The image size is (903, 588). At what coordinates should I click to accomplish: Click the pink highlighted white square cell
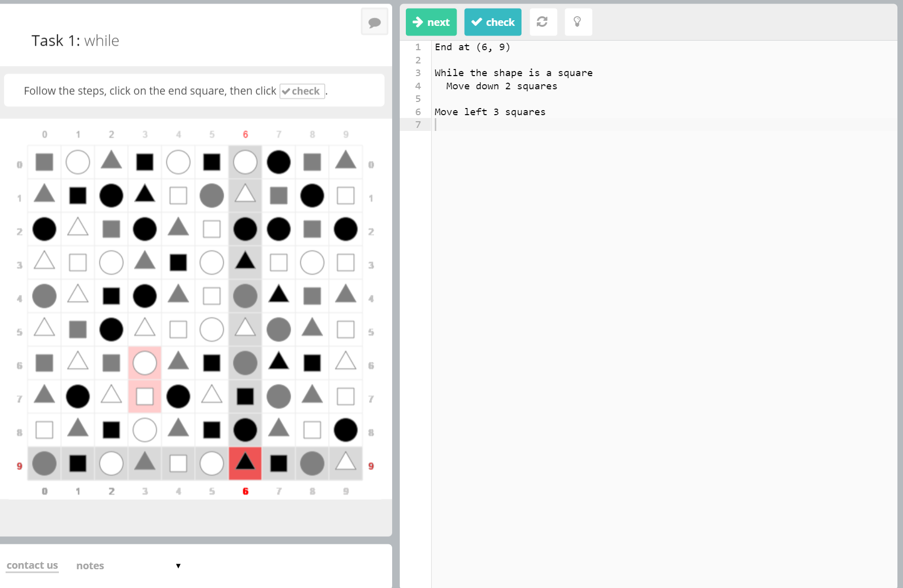145,397
